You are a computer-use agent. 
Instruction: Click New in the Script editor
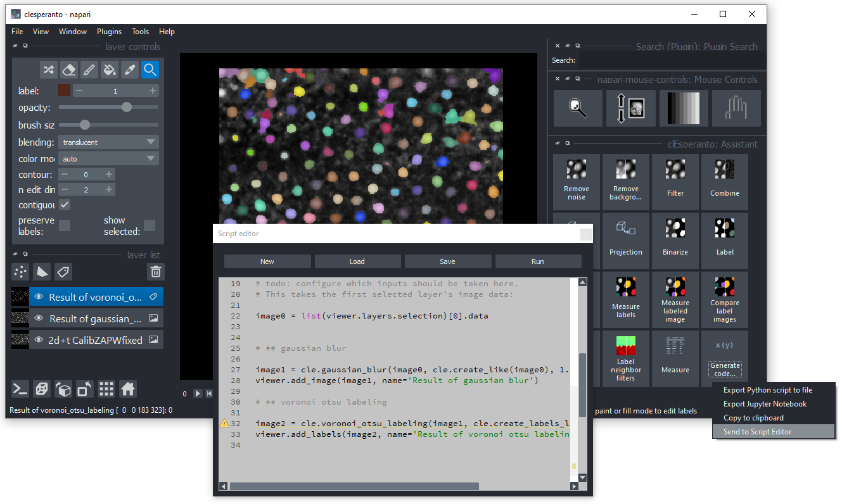[x=267, y=261]
